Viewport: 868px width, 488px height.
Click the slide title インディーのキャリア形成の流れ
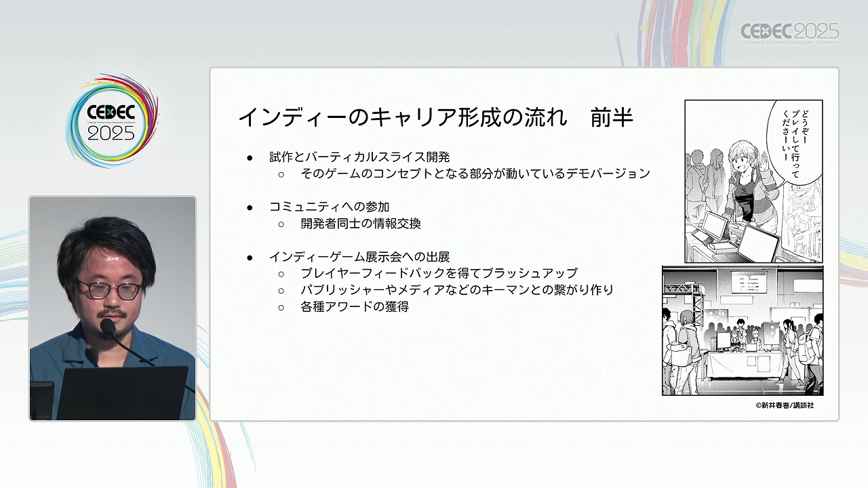coord(402,117)
